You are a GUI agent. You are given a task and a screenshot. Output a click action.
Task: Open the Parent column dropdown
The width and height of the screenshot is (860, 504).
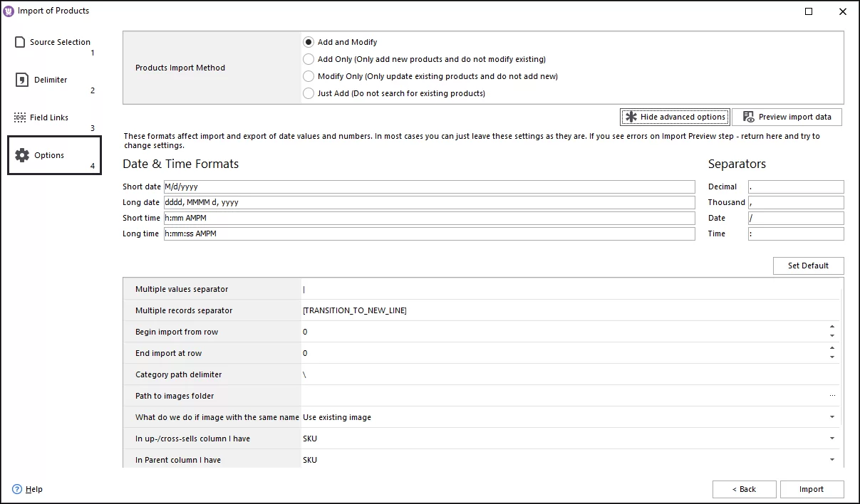click(831, 460)
